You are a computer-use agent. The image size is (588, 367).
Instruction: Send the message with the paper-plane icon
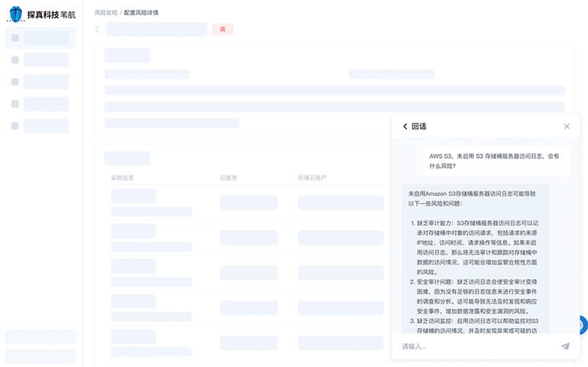coord(566,346)
